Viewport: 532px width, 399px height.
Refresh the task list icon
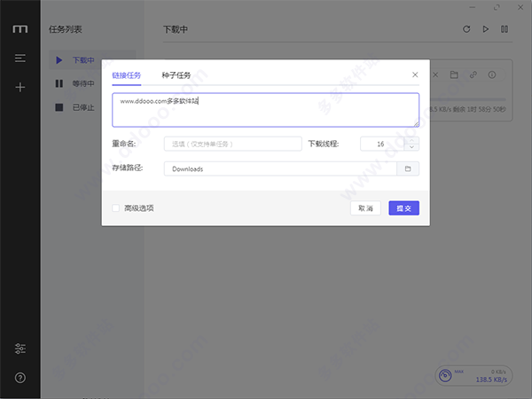pos(466,29)
